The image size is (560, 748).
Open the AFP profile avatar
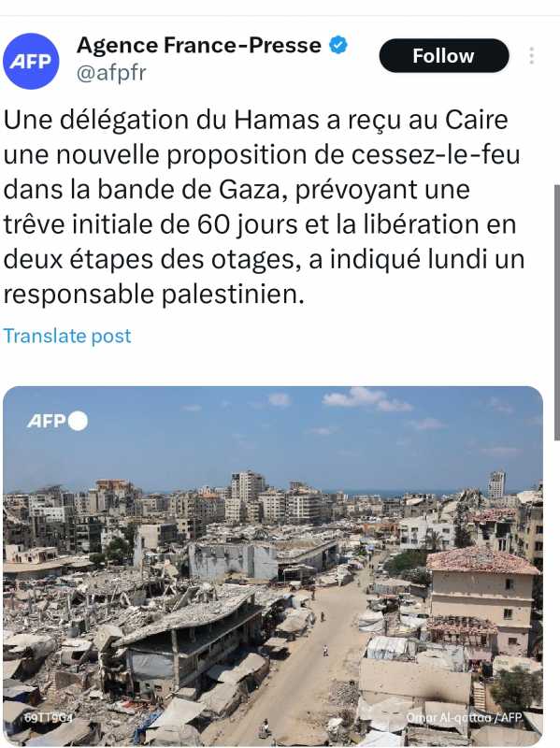click(31, 61)
